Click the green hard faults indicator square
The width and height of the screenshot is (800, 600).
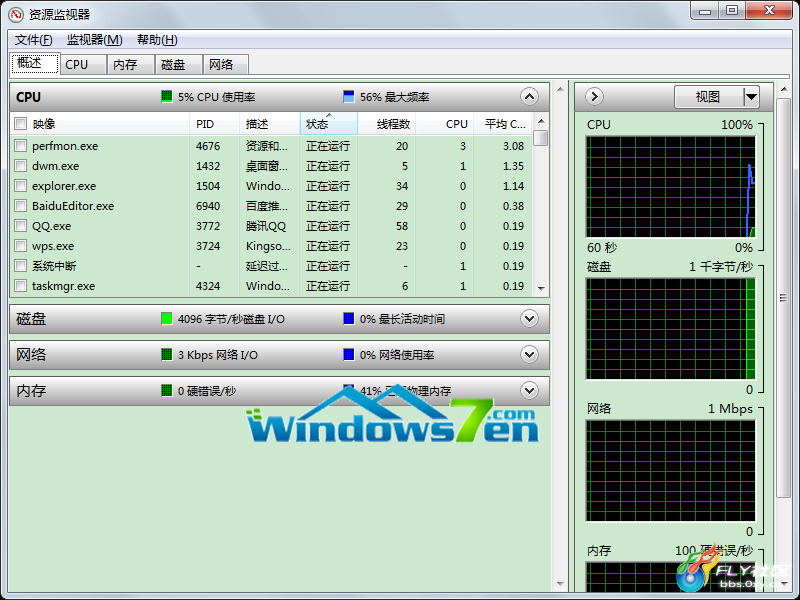tap(166, 391)
